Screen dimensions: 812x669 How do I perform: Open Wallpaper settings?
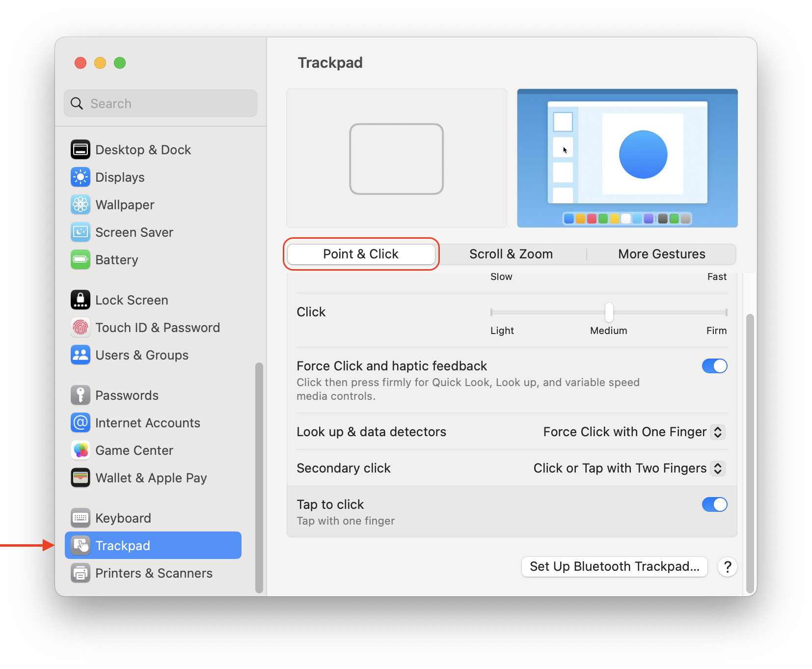click(x=125, y=205)
